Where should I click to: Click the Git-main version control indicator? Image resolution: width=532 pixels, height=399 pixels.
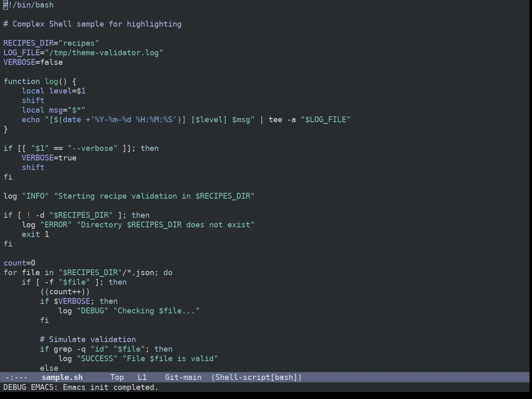(x=183, y=377)
